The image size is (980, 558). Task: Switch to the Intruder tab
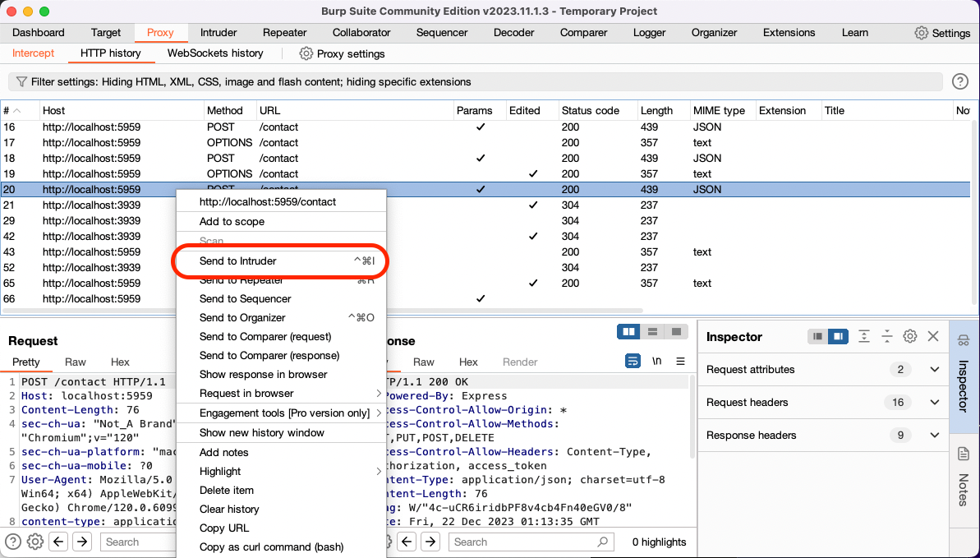(219, 33)
